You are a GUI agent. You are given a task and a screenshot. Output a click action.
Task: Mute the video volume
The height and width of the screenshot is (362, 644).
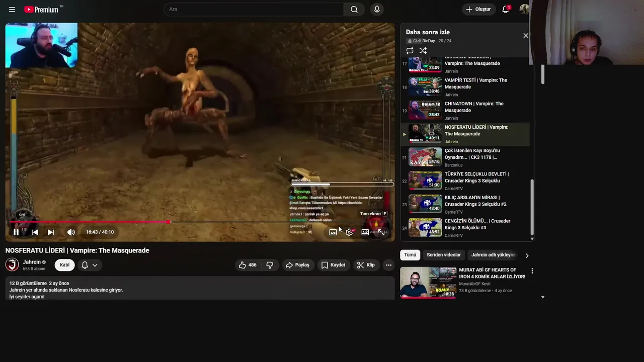(x=71, y=232)
